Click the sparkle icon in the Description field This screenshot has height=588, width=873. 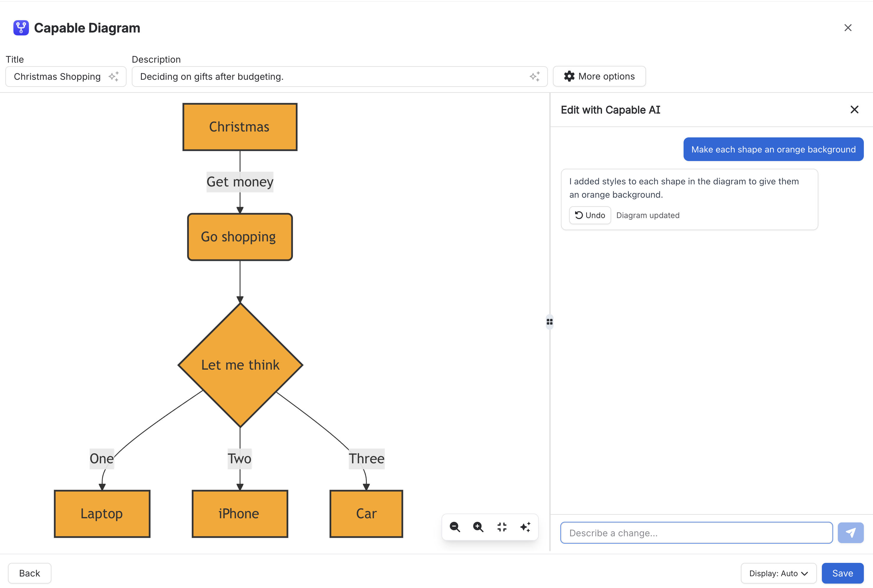click(535, 77)
